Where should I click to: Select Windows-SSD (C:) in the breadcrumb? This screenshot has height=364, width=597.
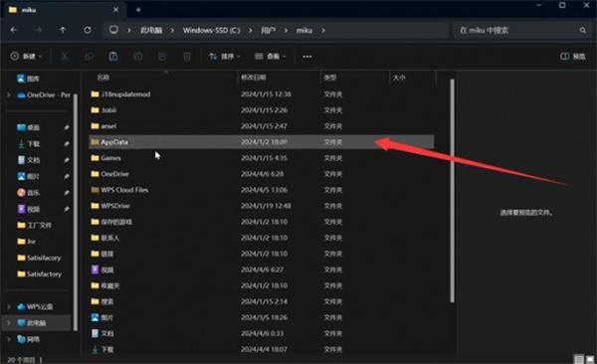tap(212, 30)
